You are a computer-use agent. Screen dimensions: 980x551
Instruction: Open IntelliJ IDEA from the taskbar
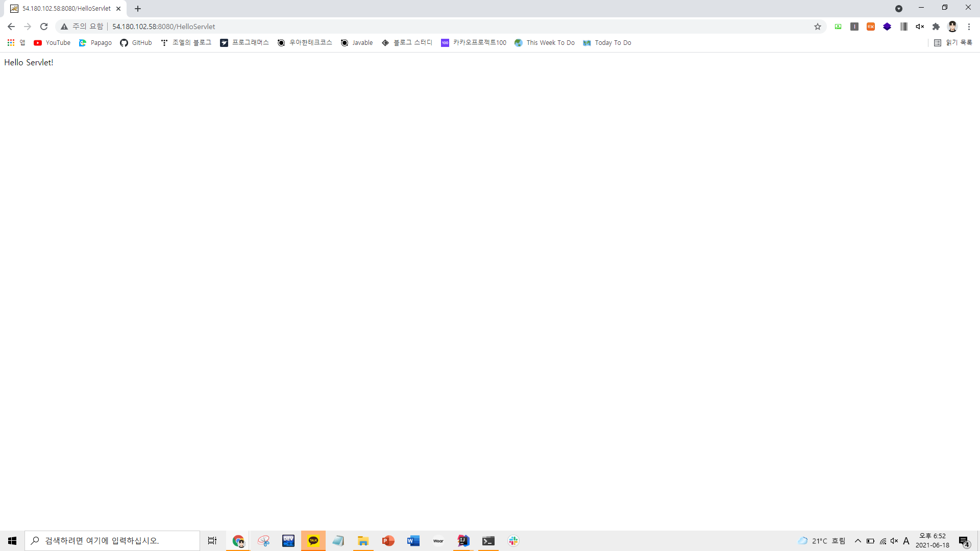click(x=463, y=541)
